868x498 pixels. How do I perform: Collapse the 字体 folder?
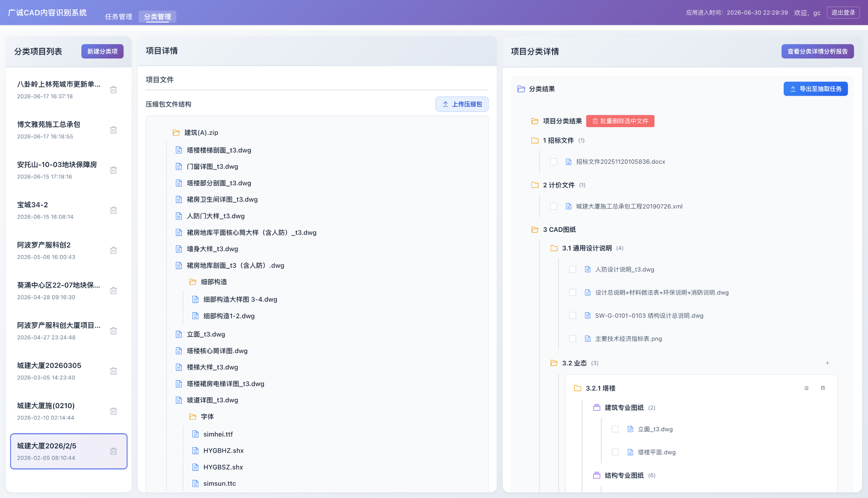click(193, 417)
